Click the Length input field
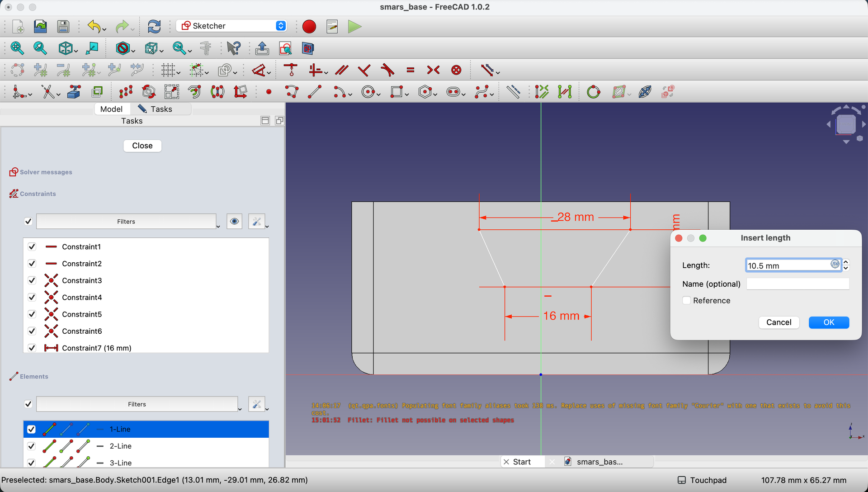The width and height of the screenshot is (868, 492). point(793,265)
